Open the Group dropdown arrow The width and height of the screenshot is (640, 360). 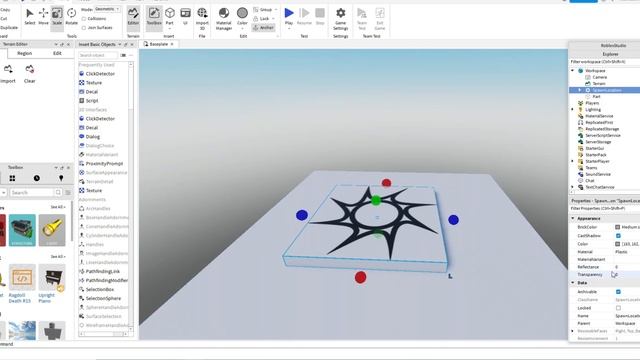(276, 9)
